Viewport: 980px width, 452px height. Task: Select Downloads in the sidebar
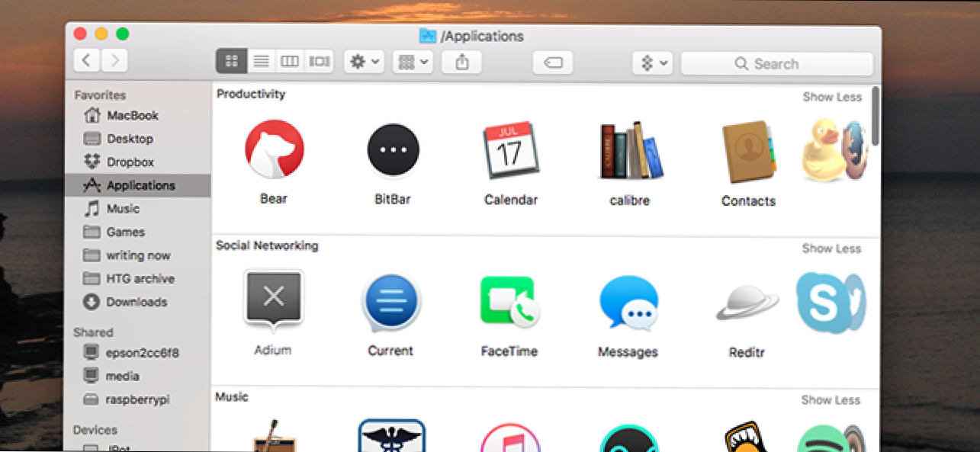[136, 302]
